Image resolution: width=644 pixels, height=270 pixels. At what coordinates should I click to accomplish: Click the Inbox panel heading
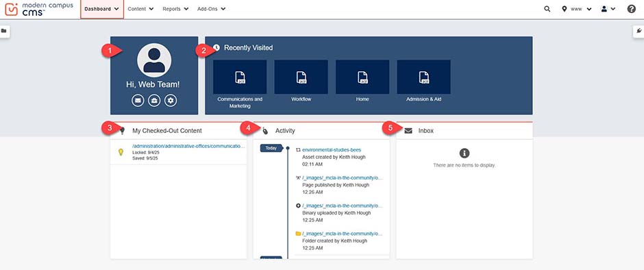tap(426, 131)
